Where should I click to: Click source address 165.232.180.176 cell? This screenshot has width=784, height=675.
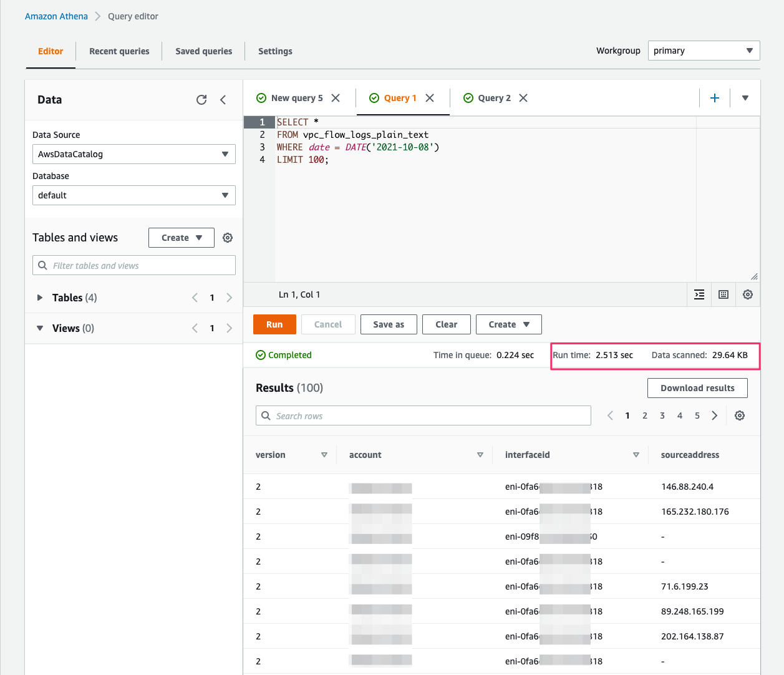pyautogui.click(x=695, y=512)
